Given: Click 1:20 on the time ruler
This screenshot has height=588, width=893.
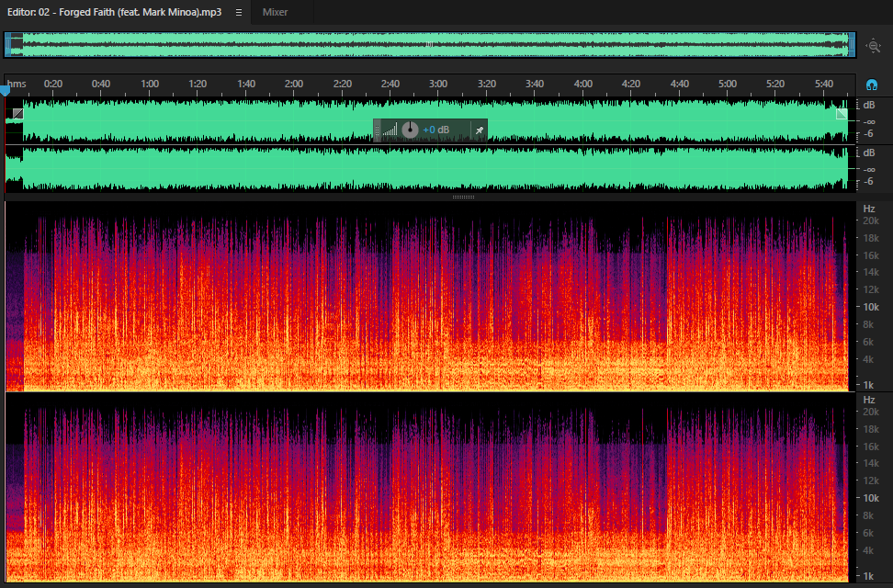Looking at the screenshot, I should (x=198, y=84).
